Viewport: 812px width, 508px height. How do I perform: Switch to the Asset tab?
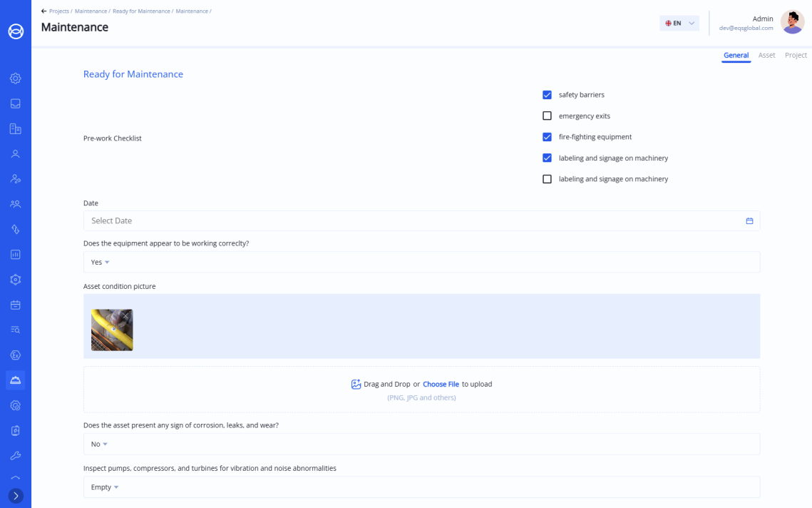(766, 55)
